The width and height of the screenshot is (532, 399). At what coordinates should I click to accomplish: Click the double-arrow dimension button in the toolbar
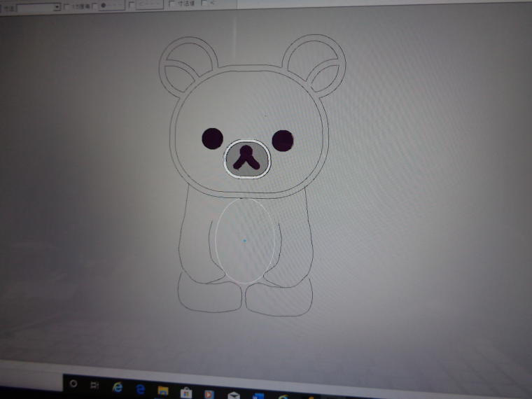click(149, 4)
